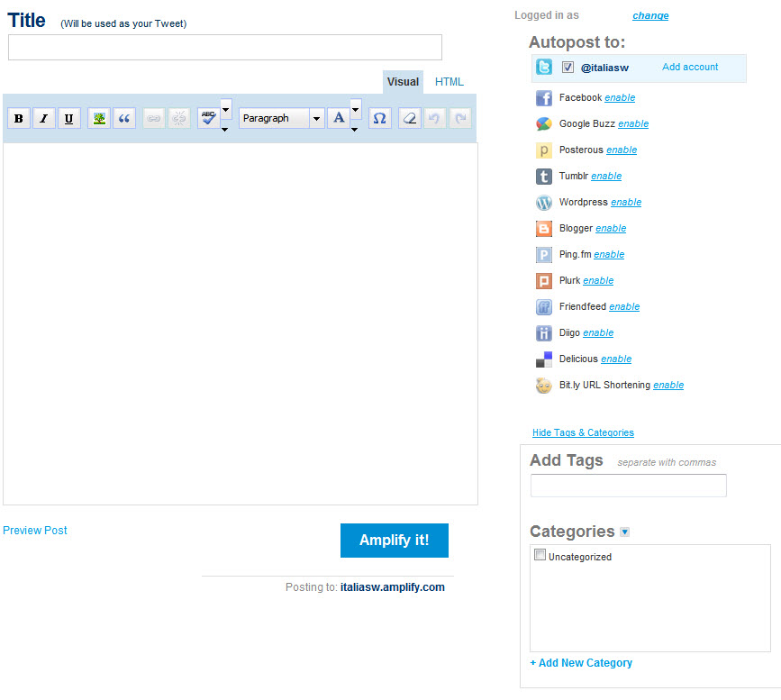Image resolution: width=781 pixels, height=700 pixels.
Task: Enable Wordpress autoposting
Action: point(626,203)
